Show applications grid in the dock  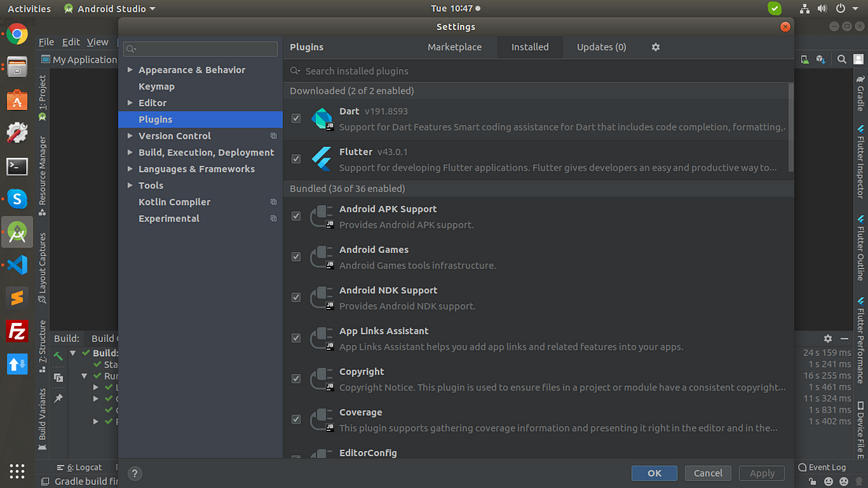click(17, 471)
